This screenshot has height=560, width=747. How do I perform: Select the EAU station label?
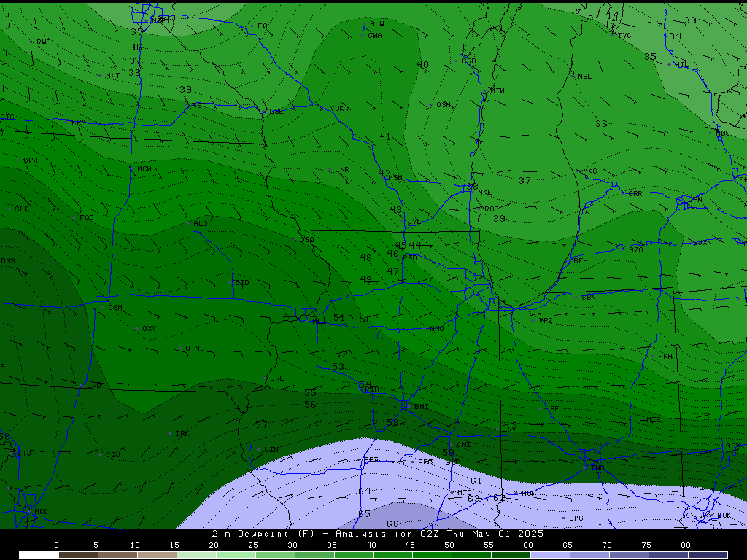coord(264,26)
